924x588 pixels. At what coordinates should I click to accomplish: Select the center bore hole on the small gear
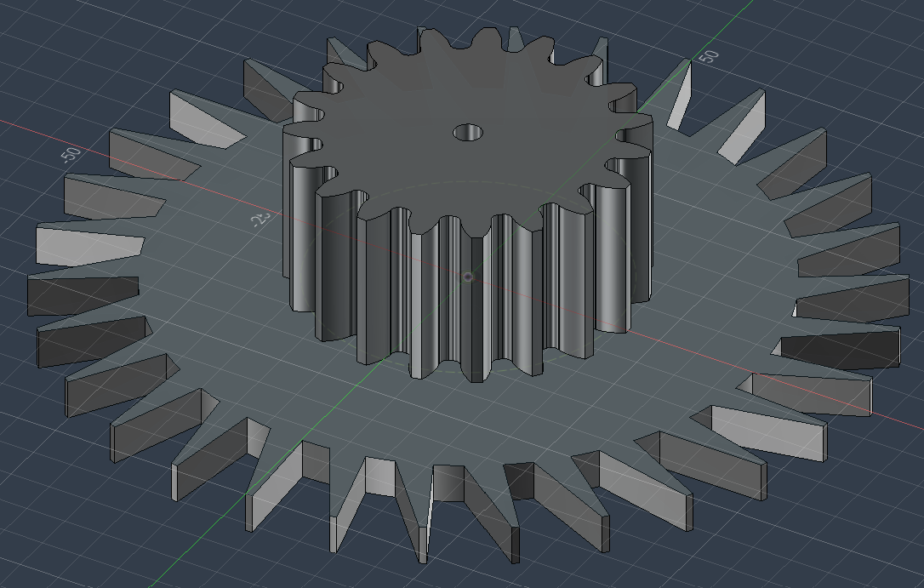click(468, 133)
